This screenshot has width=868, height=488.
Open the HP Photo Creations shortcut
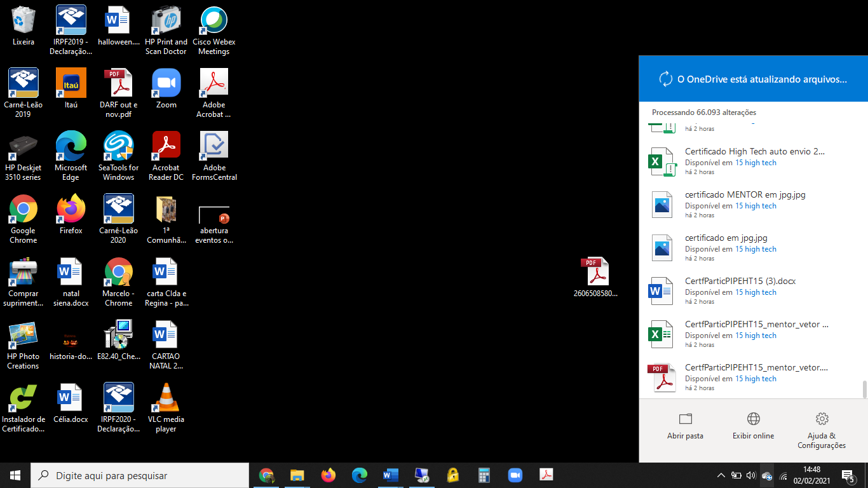(x=24, y=344)
